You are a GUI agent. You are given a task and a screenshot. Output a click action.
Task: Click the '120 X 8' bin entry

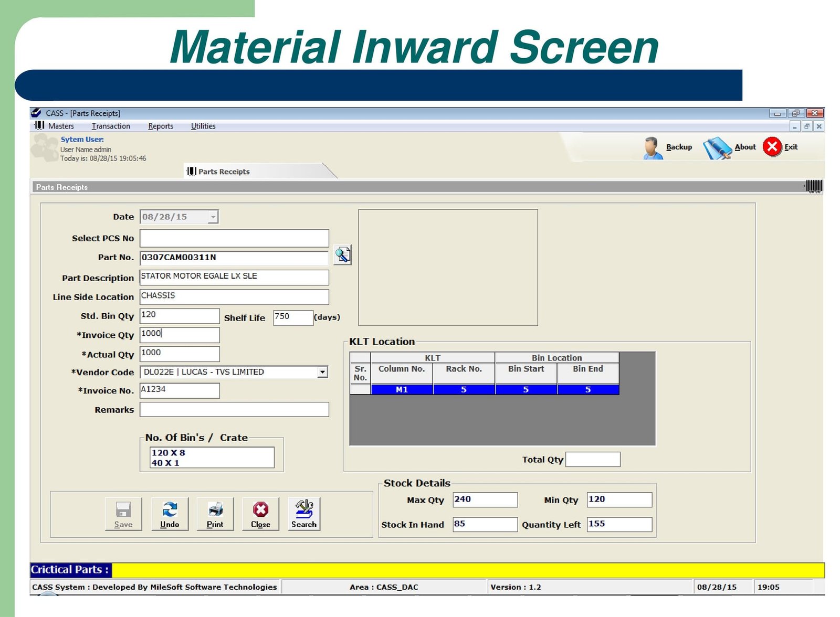(168, 452)
